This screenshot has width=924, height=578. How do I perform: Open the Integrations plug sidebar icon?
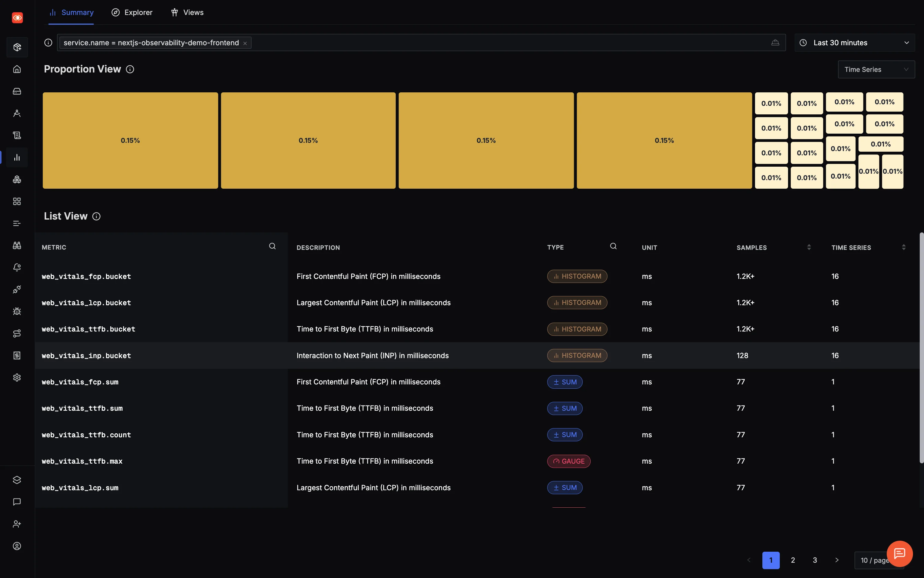17,289
